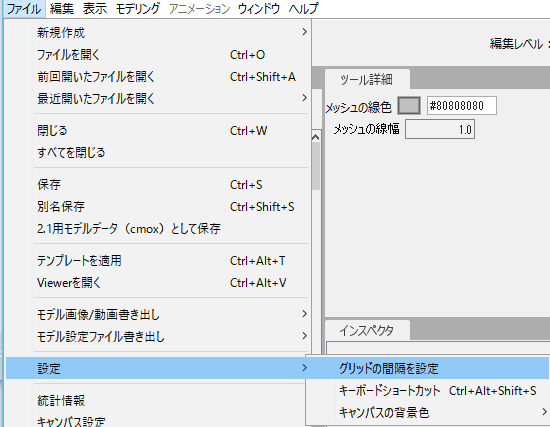
Task: Open the 新規作成 submenu
Action: click(x=157, y=32)
